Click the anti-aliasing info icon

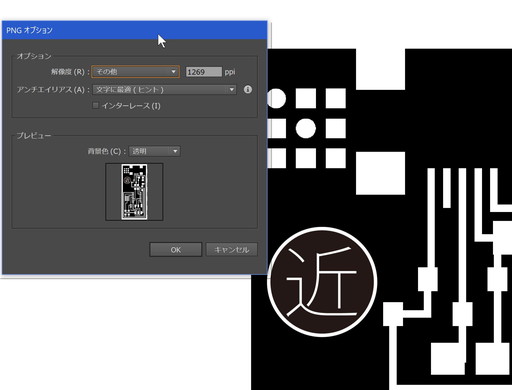(248, 89)
